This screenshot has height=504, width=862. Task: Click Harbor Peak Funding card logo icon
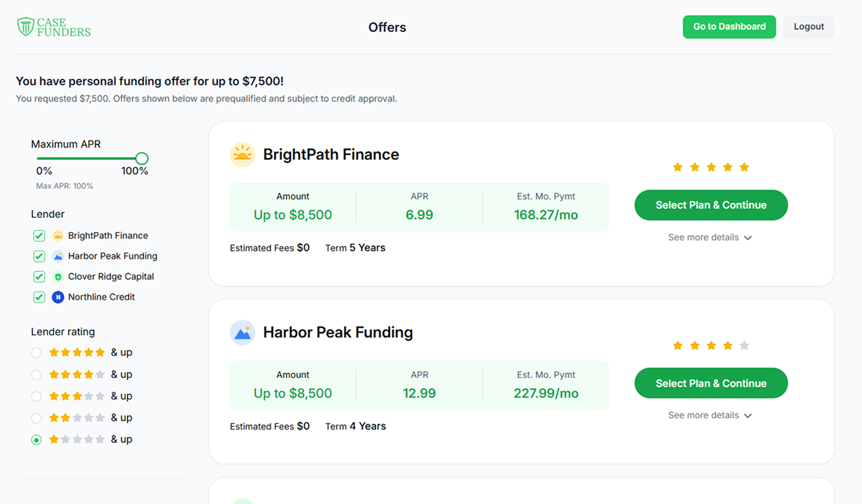(243, 332)
